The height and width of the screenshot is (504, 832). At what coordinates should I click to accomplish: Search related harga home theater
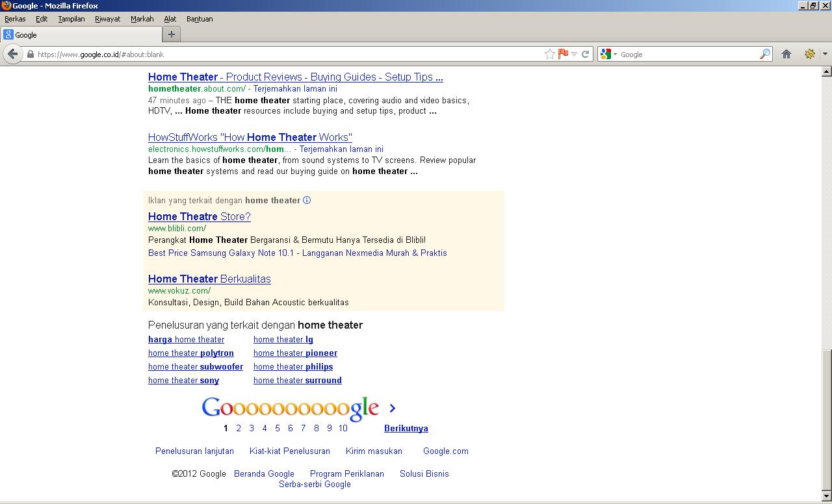coord(186,340)
